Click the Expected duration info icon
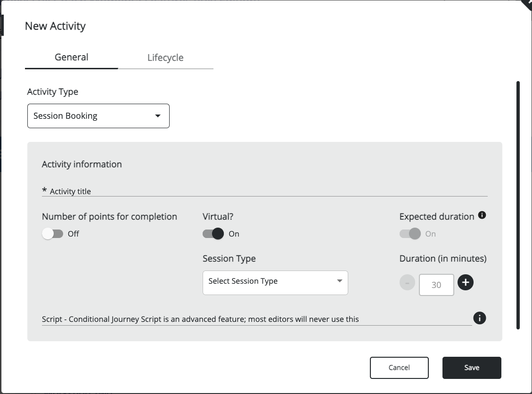This screenshot has height=394, width=532. pyautogui.click(x=482, y=215)
